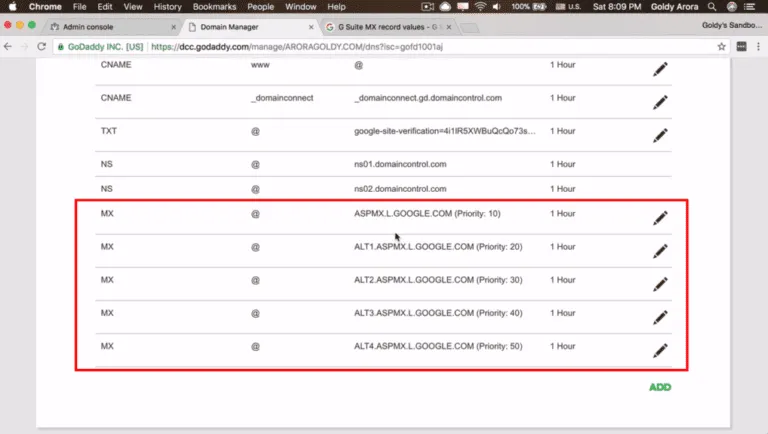Open the Apple menu
Screen dimensions: 768x434
coord(13,7)
